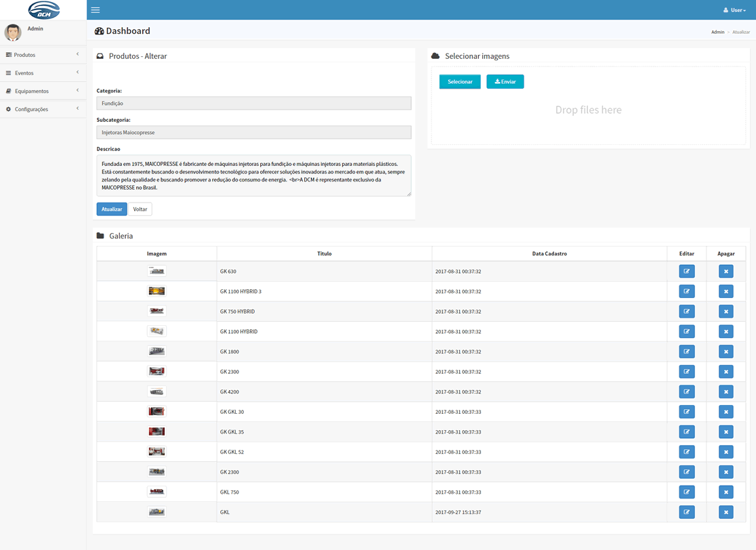756x550 pixels.
Task: Delete the GK 1100 HYBRID 3 image
Action: [726, 291]
